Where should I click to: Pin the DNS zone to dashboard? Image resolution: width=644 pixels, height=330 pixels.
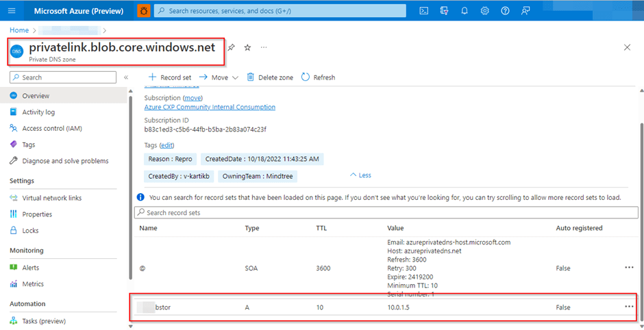tap(232, 47)
